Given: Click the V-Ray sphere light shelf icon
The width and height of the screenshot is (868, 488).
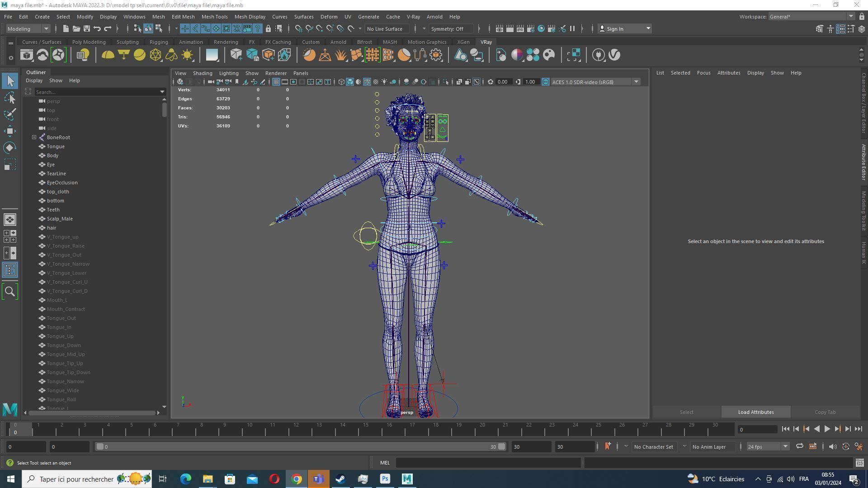Looking at the screenshot, I should tap(140, 55).
